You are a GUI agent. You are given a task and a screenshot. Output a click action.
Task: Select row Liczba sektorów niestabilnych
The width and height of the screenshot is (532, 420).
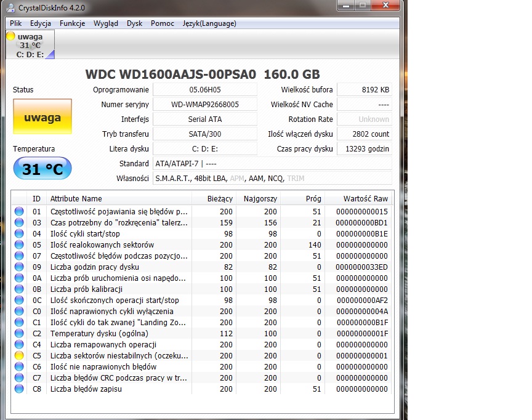coord(202,355)
